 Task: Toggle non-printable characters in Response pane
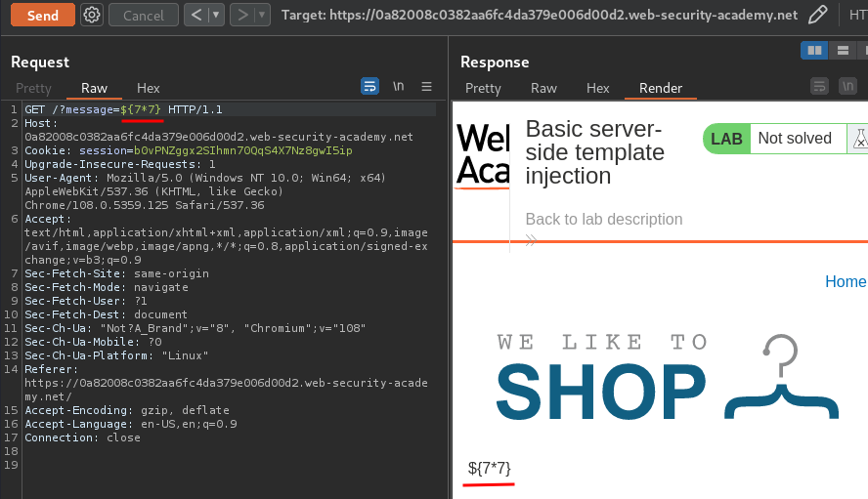pos(848,86)
